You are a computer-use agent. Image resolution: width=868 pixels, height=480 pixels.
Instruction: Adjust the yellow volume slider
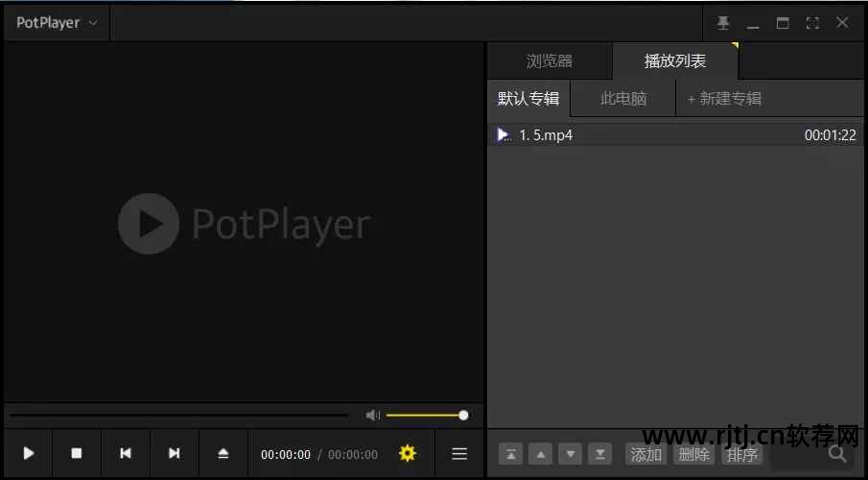pyautogui.click(x=427, y=415)
